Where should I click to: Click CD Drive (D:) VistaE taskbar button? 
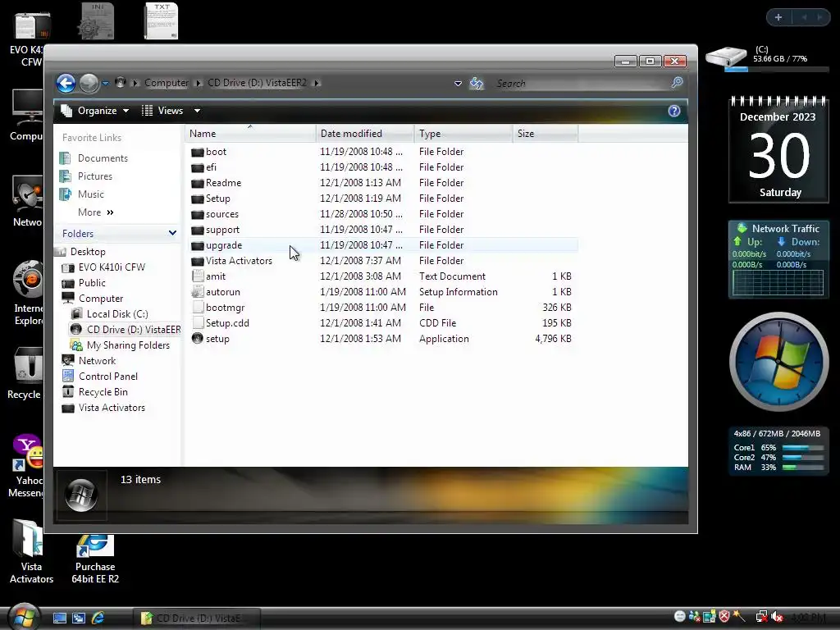pos(196,619)
